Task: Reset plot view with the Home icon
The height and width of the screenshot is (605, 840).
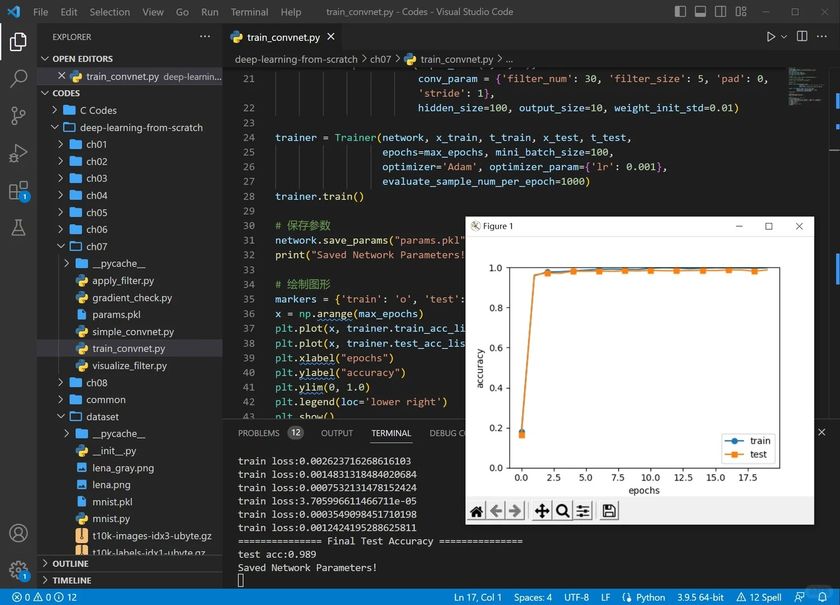Action: 477,511
